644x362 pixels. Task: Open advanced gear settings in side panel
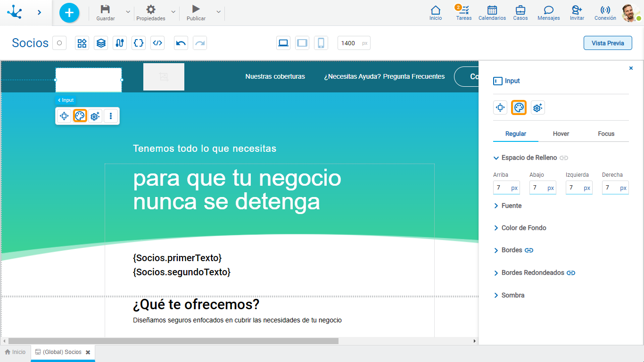point(537,107)
